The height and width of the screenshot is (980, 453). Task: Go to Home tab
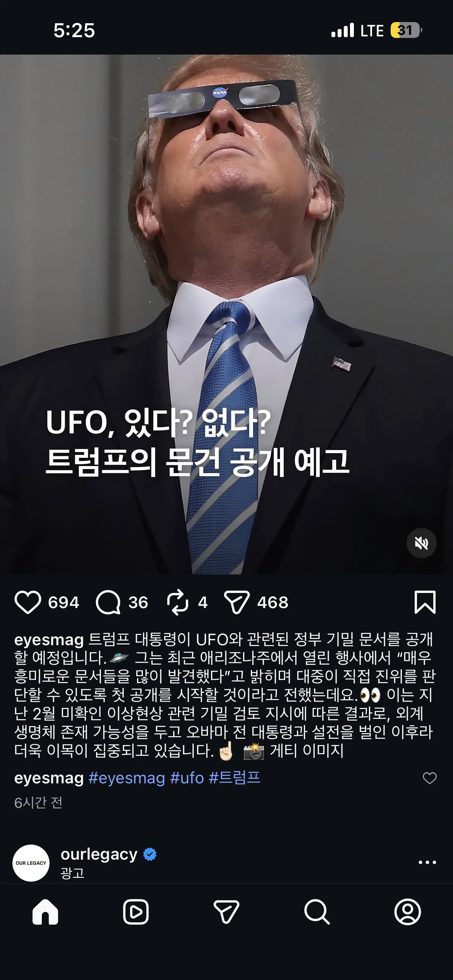point(45,912)
